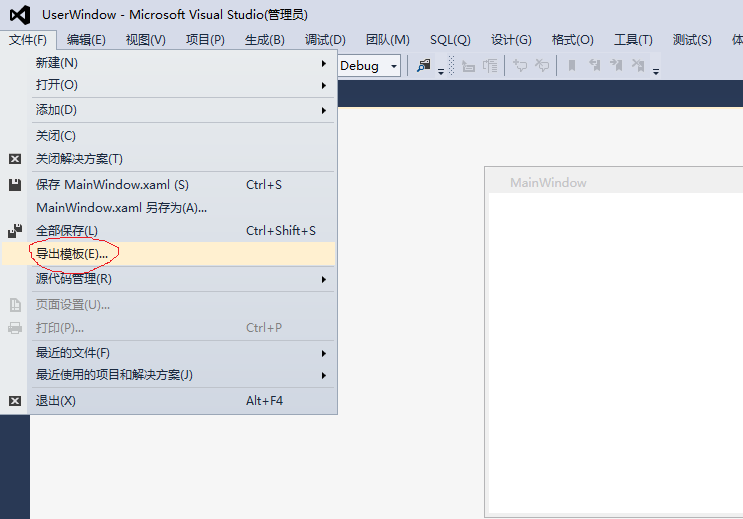Open the 文件(F) menu

28,40
